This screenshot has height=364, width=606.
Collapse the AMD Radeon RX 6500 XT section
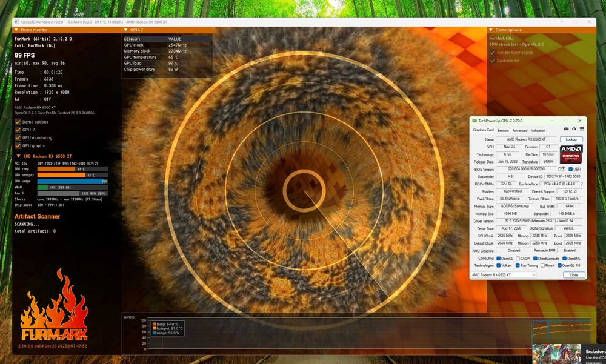click(18, 156)
